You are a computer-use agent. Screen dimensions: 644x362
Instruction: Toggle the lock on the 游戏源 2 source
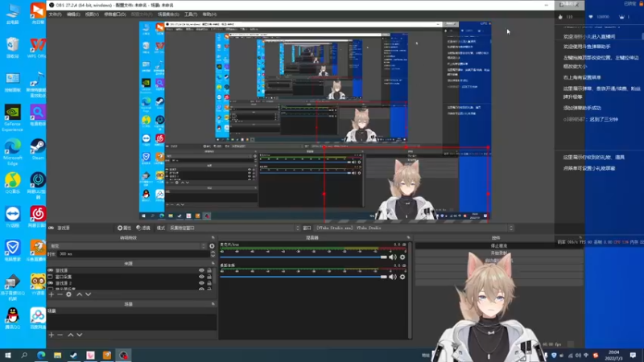tap(209, 283)
